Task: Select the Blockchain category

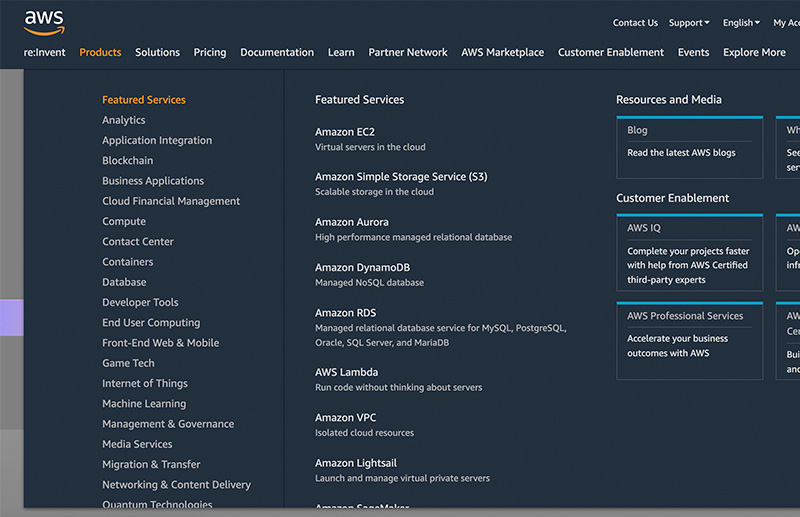Action: tap(128, 160)
